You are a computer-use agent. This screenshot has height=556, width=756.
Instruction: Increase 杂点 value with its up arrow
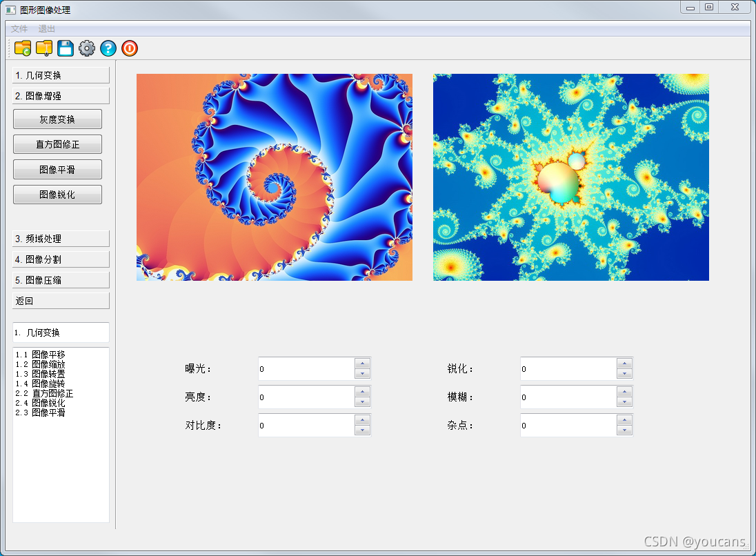coord(625,421)
